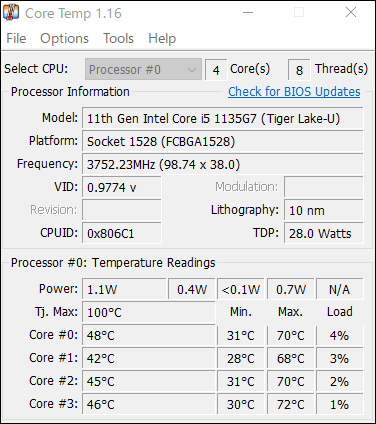Click Core #3 maximum temperature 72°C
The image size is (376, 424).
(x=291, y=404)
